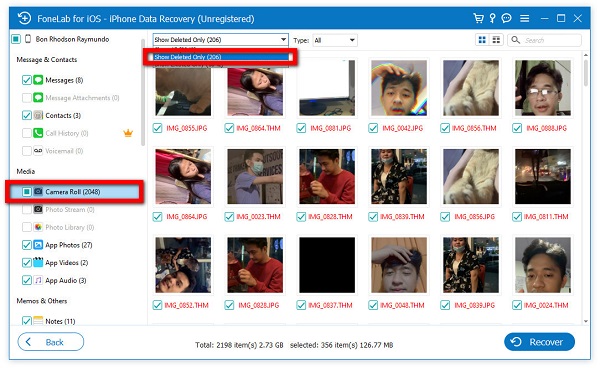Click the Call History phone icon
Viewport: 600px width, 368px height.
tap(38, 133)
